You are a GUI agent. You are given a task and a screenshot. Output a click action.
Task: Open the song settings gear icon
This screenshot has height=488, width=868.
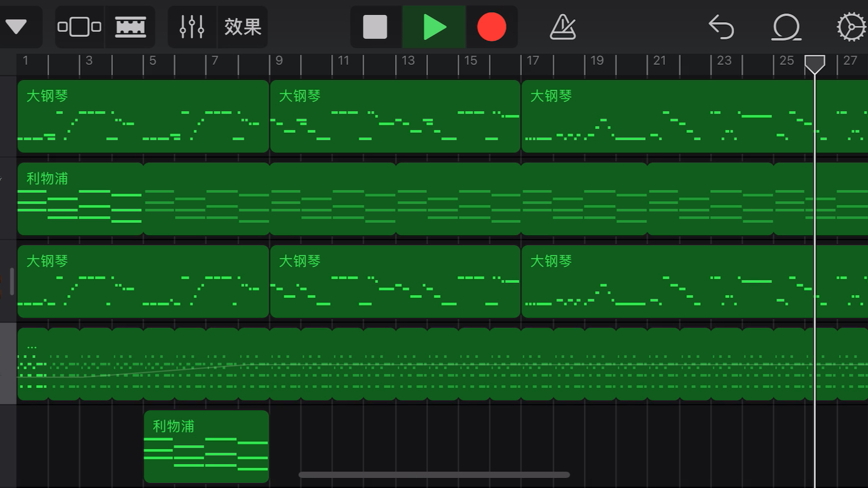(851, 27)
